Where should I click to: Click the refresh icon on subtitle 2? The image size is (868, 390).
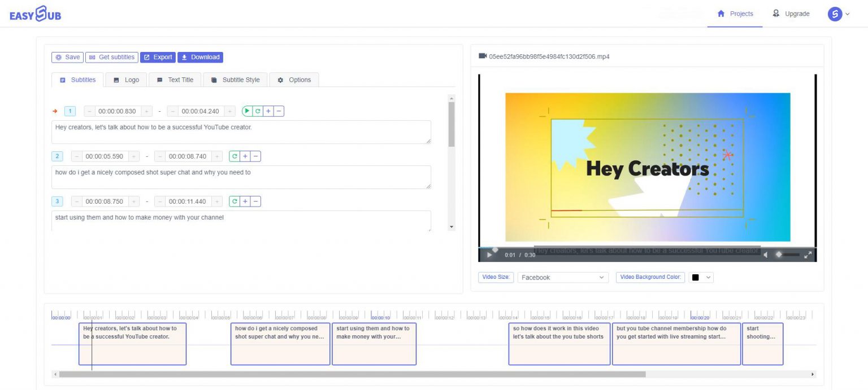(x=235, y=156)
